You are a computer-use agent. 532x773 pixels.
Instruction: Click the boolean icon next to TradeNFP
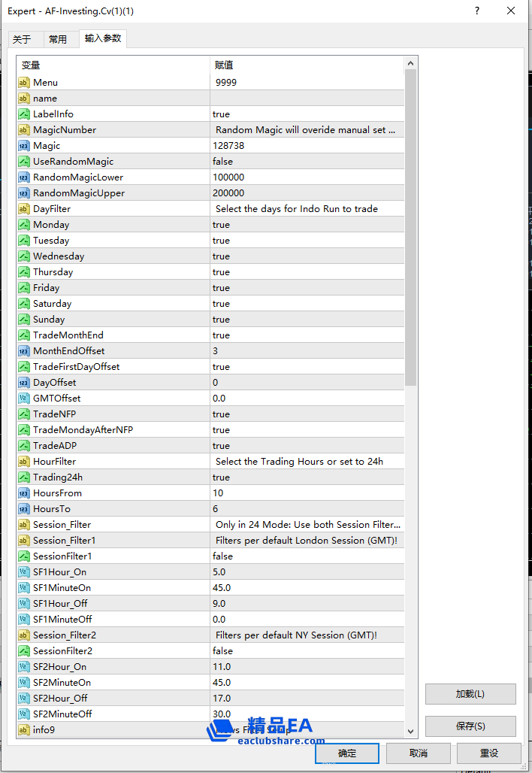click(x=24, y=414)
